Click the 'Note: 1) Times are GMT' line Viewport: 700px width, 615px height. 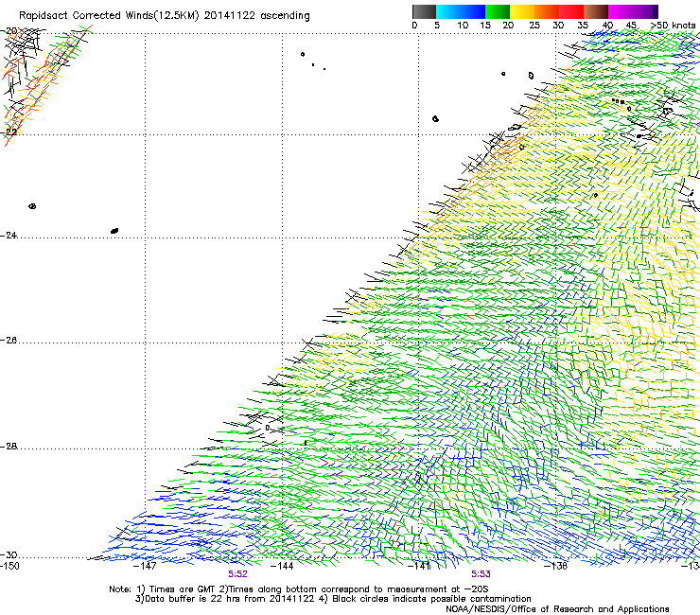pyautogui.click(x=299, y=589)
